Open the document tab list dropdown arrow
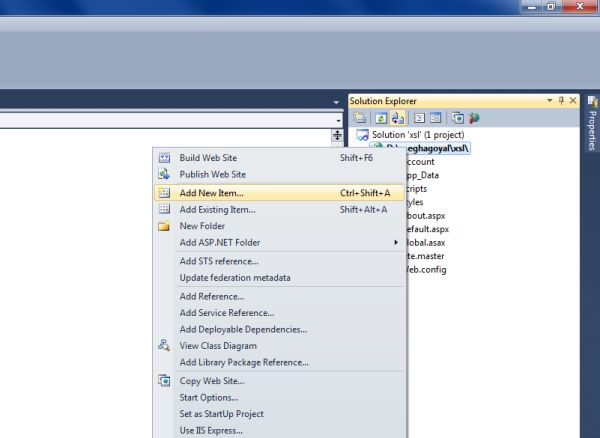Viewport: 600px width, 438px height. 336,102
